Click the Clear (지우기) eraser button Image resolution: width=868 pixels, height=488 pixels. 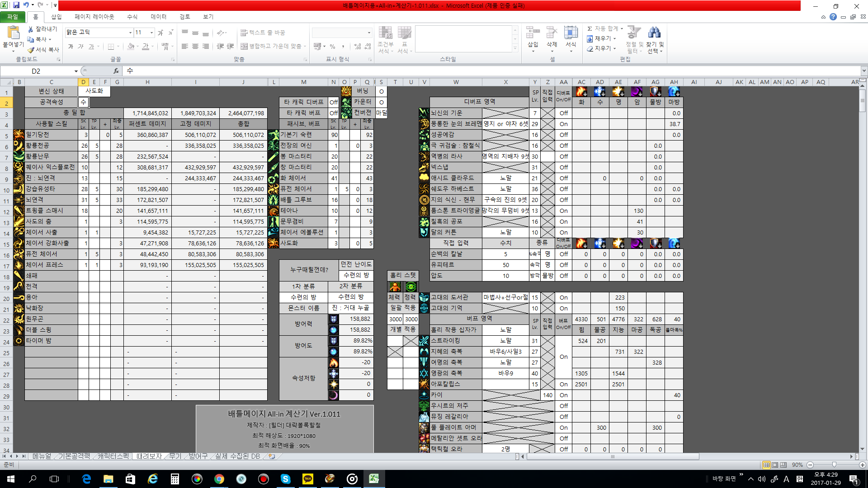pyautogui.click(x=590, y=48)
